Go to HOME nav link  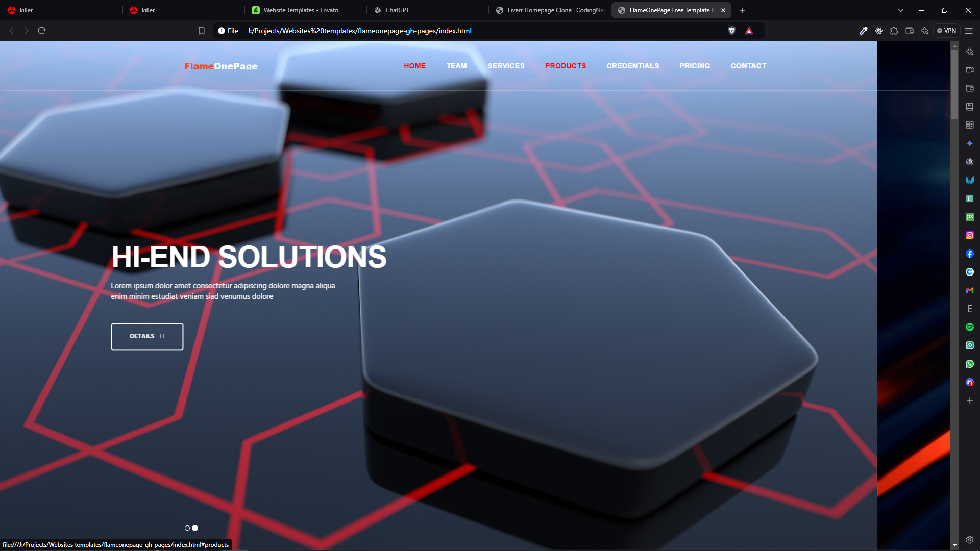[x=414, y=66]
